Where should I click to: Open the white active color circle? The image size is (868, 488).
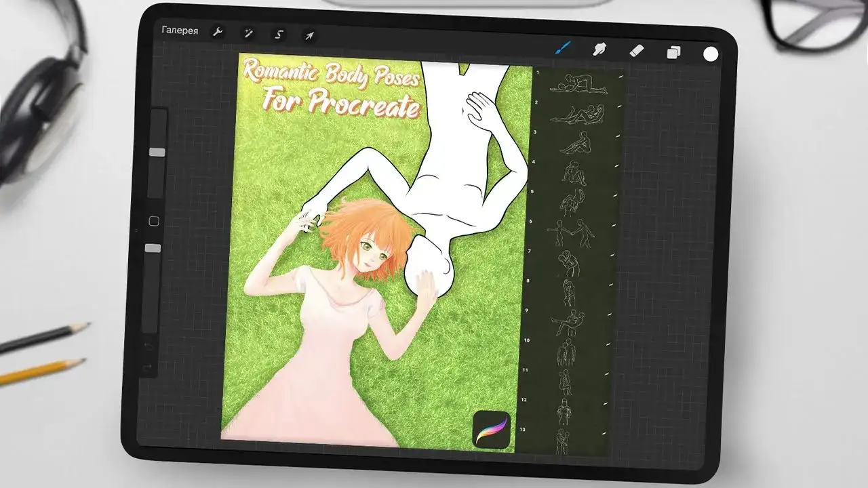click(x=711, y=54)
